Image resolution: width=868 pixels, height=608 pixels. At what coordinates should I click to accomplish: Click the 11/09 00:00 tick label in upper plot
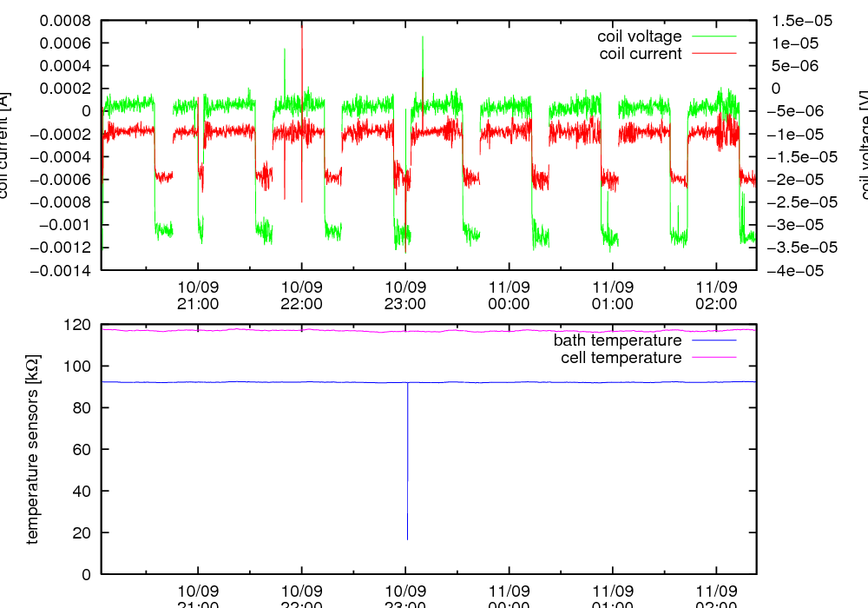509,294
